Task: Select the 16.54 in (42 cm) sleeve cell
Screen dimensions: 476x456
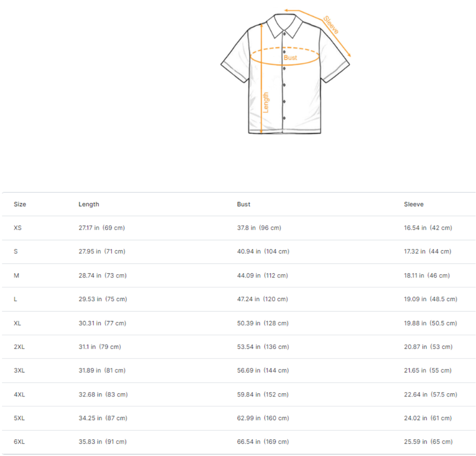Action: tap(428, 228)
